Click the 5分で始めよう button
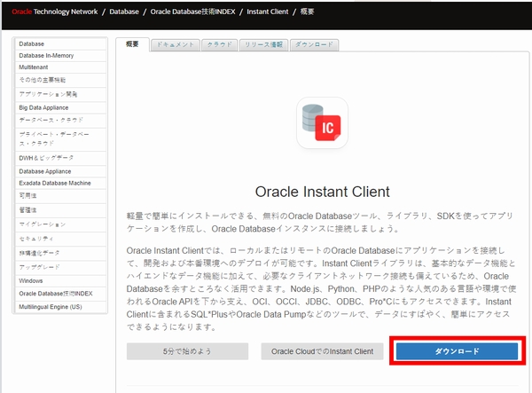532x393 pixels. [x=187, y=351]
